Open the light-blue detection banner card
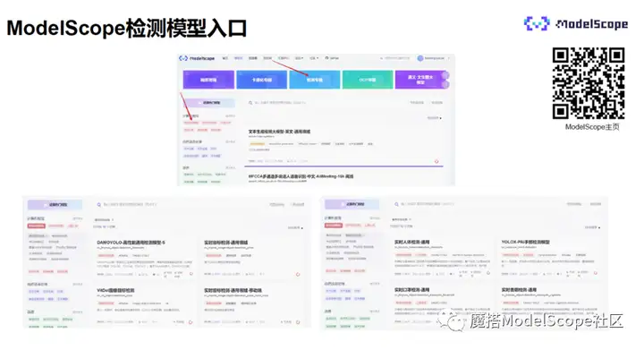 (x=315, y=80)
